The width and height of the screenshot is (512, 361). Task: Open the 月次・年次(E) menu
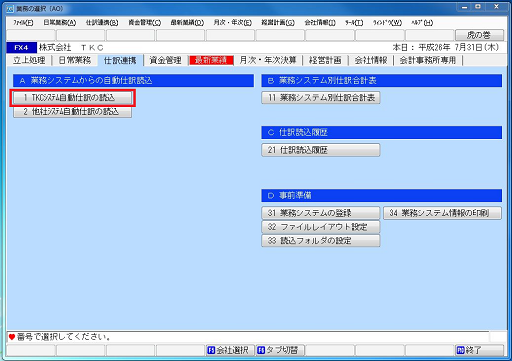pos(233,23)
